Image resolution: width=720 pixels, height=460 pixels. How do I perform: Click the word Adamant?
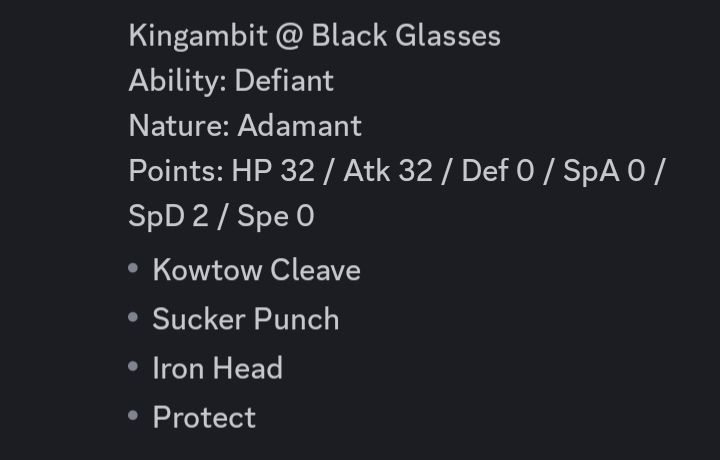[300, 125]
